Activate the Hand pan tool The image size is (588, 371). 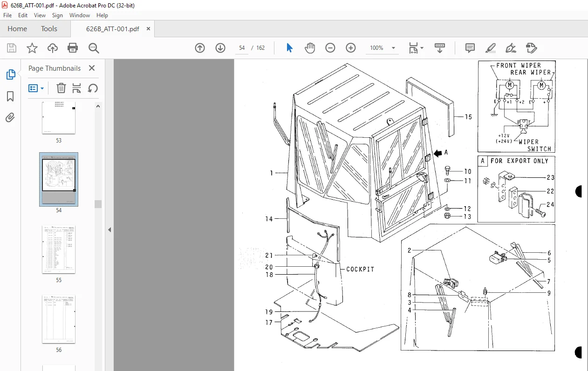(310, 48)
